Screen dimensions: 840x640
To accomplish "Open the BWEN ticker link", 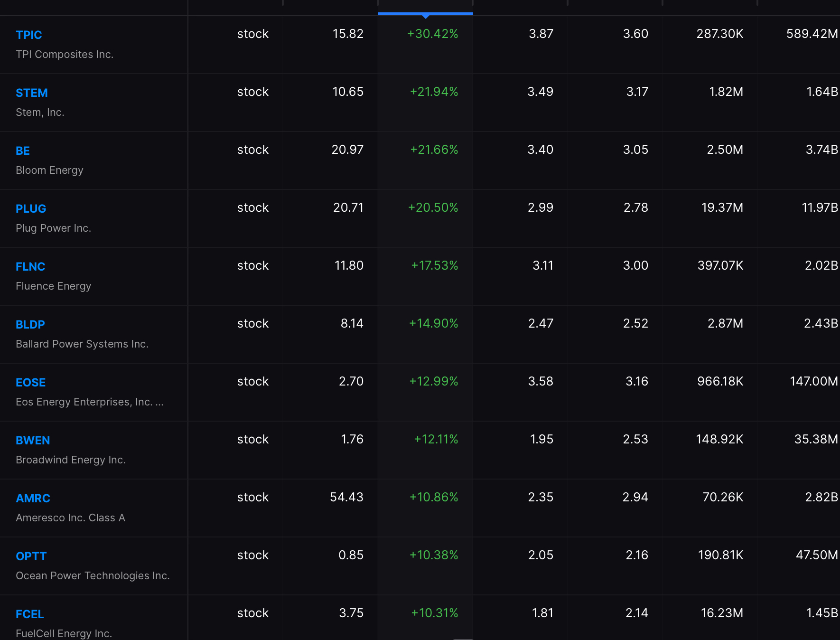I will coord(33,440).
